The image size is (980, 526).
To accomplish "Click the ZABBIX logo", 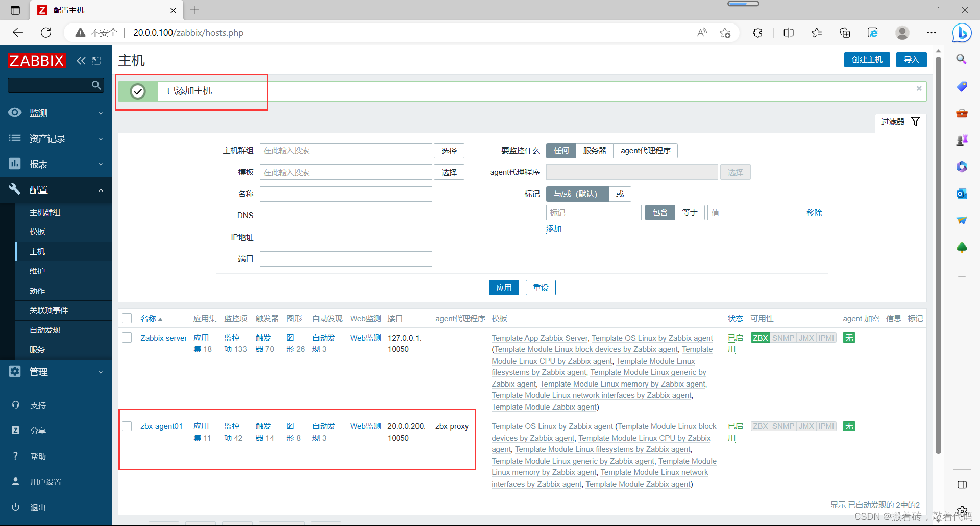I will click(37, 61).
